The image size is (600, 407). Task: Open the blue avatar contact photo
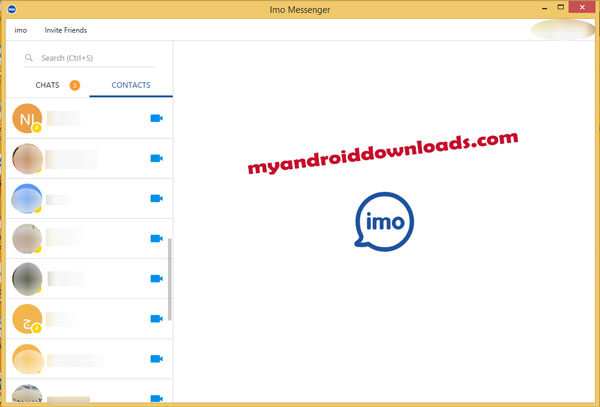(27, 199)
